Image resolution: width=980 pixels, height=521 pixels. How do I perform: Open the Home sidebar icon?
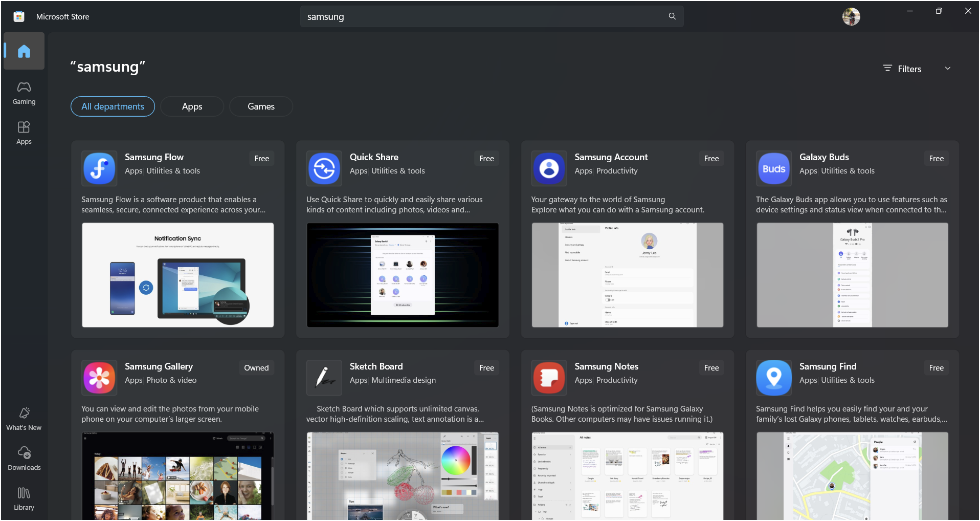point(24,51)
